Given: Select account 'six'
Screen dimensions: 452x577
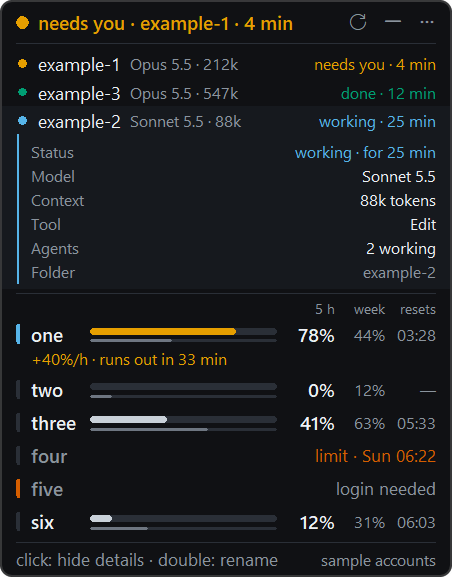Looking at the screenshot, I should (x=42, y=523).
